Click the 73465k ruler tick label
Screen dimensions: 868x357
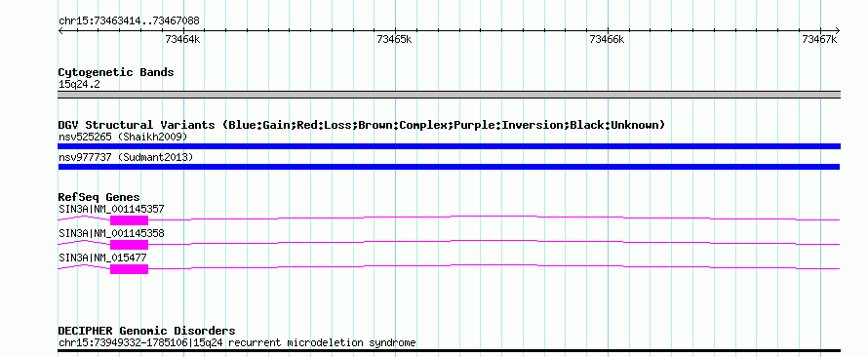(394, 39)
